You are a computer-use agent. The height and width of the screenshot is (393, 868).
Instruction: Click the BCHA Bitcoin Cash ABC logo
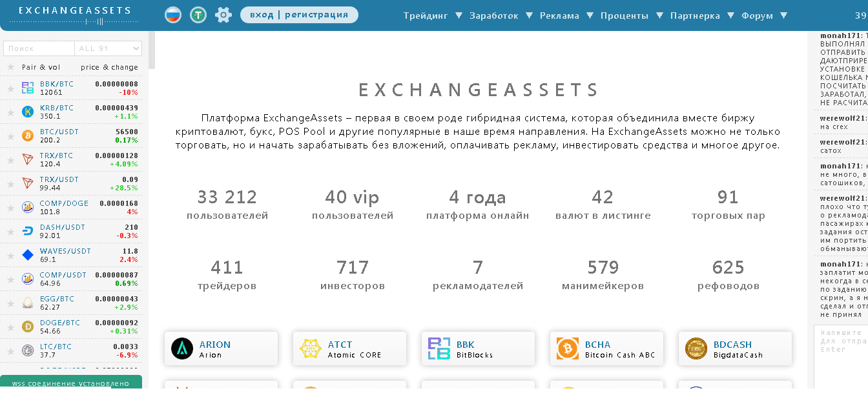point(568,349)
